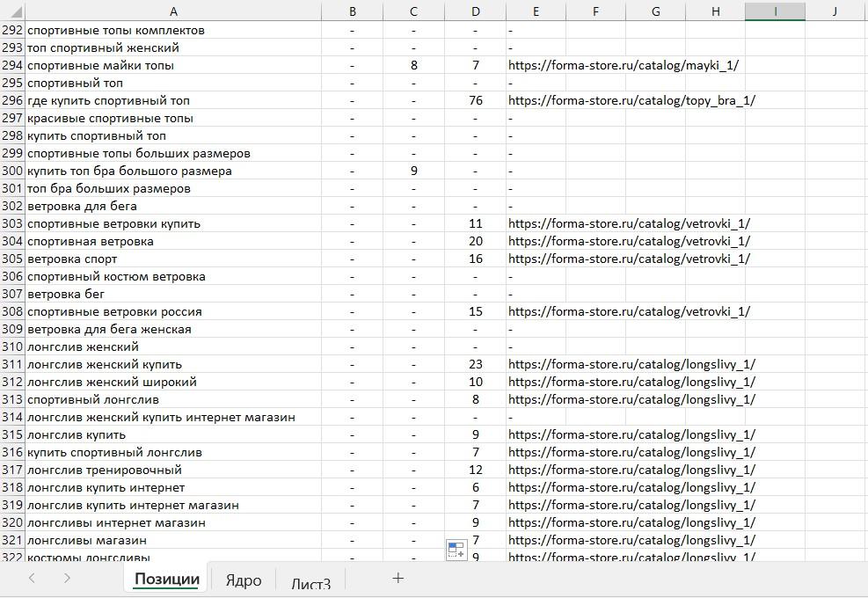Select column I by its header

click(775, 11)
